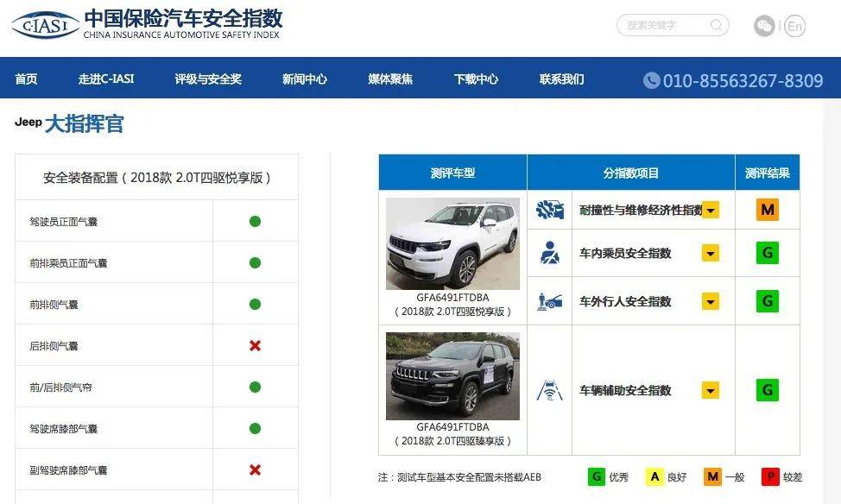
Task: Click the orange M rating result badge
Action: (x=767, y=210)
